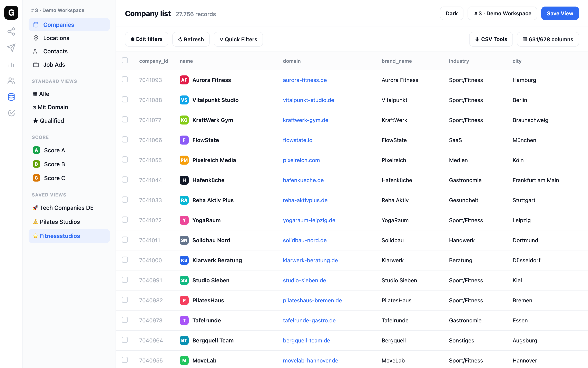
Task: Go to Locations in the sidebar
Action: [x=69, y=38]
